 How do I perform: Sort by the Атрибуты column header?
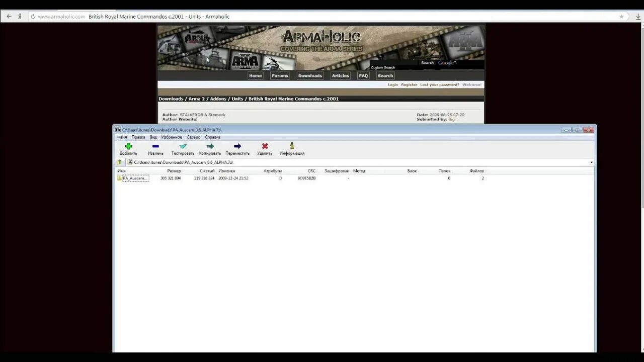click(x=273, y=171)
